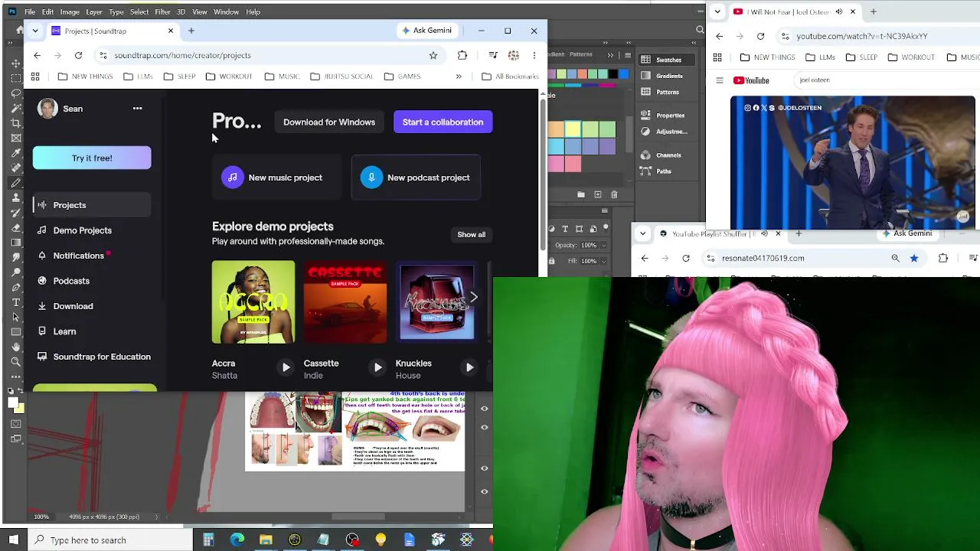The width and height of the screenshot is (980, 551).
Task: Click the Start a collaboration button
Action: (443, 122)
